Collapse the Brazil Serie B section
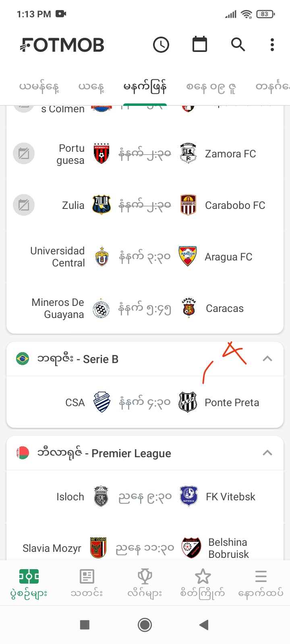The height and width of the screenshot is (644, 290). [x=267, y=359]
